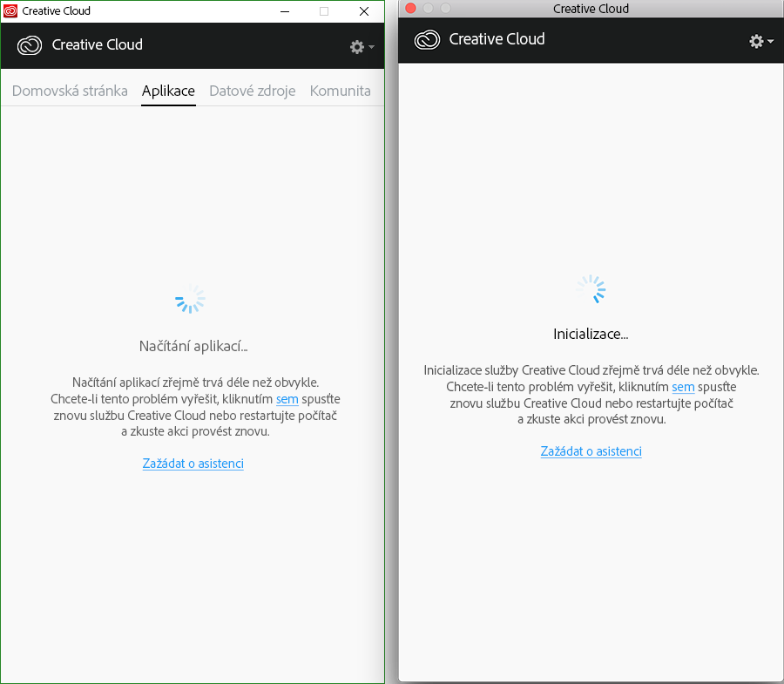The width and height of the screenshot is (784, 684).
Task: Click the loading spinner above Inicializace text
Action: point(591,288)
